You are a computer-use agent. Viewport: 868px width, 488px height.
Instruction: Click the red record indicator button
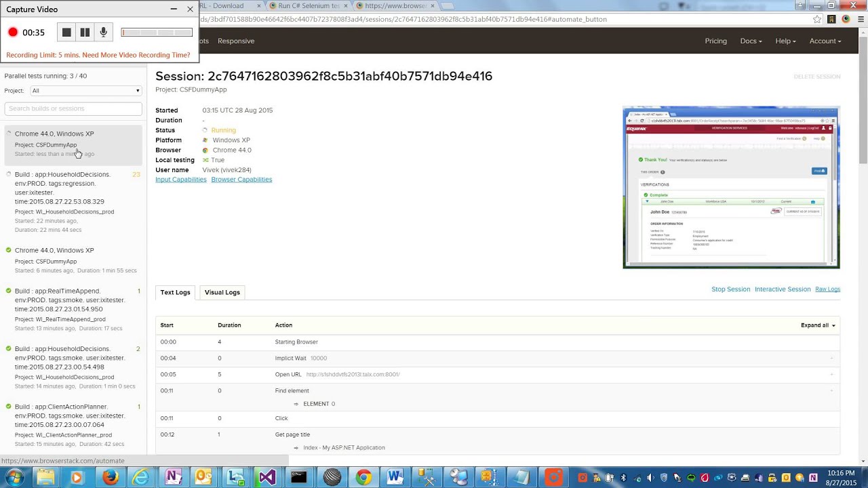(x=12, y=32)
